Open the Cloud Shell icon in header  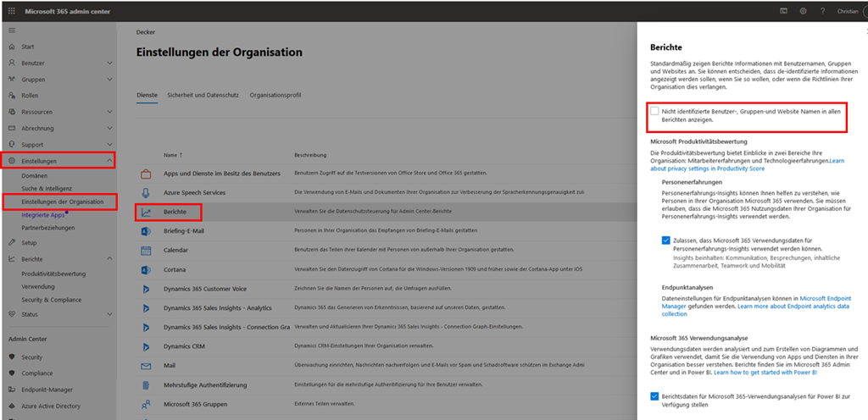[x=784, y=11]
